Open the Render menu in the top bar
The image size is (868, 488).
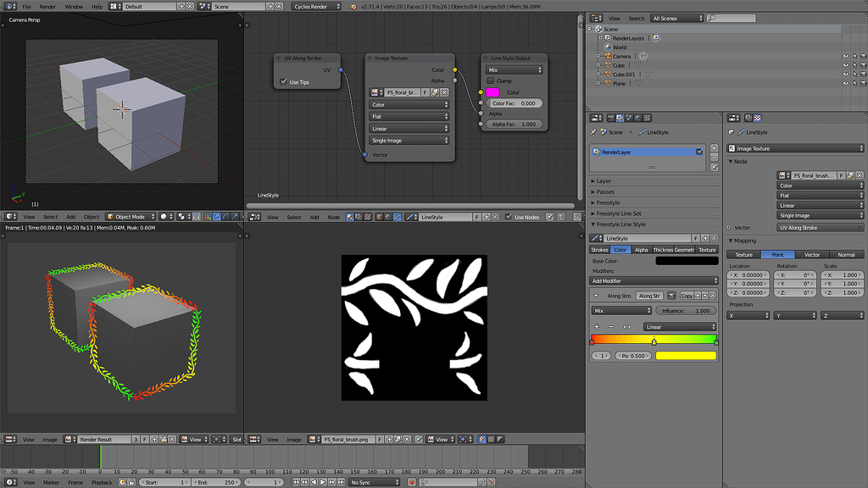47,4
